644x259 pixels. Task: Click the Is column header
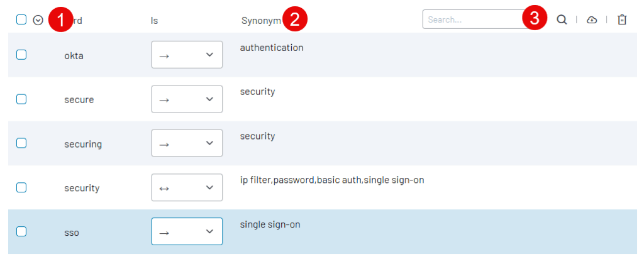[x=154, y=20]
